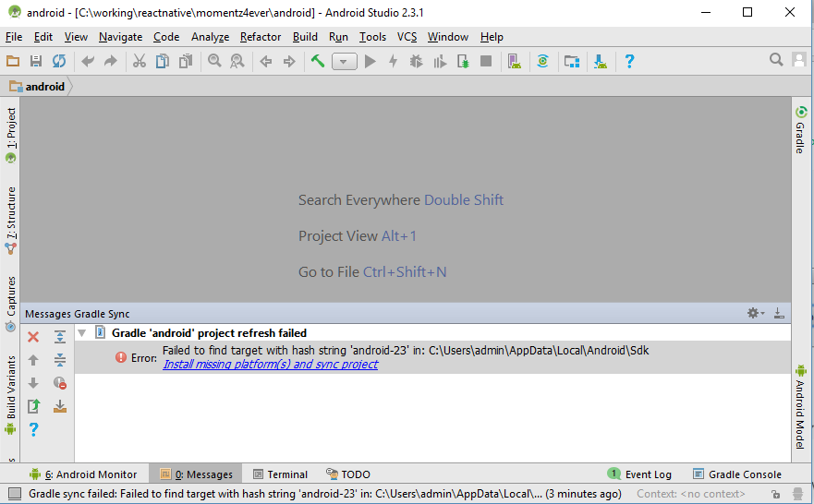Open the 1: Project tool window
Viewport: 814px width, 504px height.
click(x=11, y=135)
